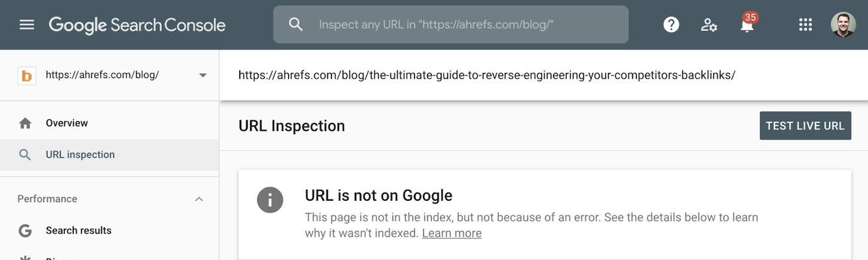Open the account profile avatar
This screenshot has width=868, height=260.
[843, 25]
